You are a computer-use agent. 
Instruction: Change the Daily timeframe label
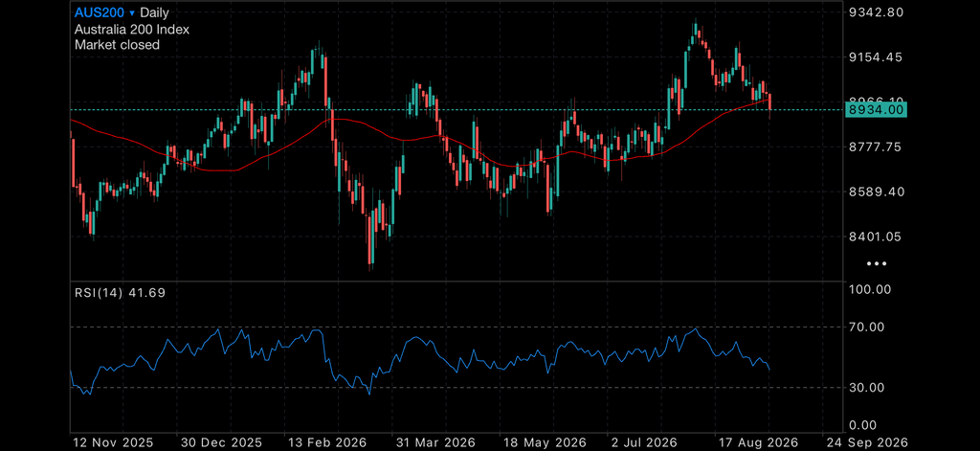pos(154,11)
